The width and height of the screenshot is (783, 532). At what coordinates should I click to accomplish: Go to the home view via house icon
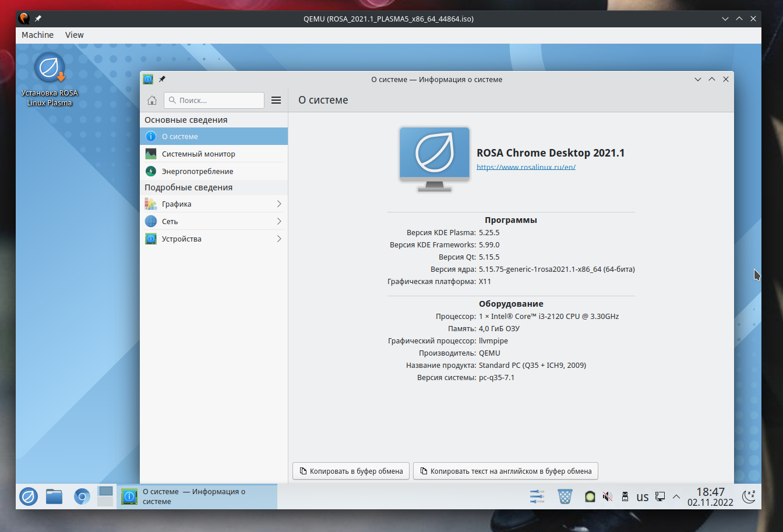[x=152, y=100]
